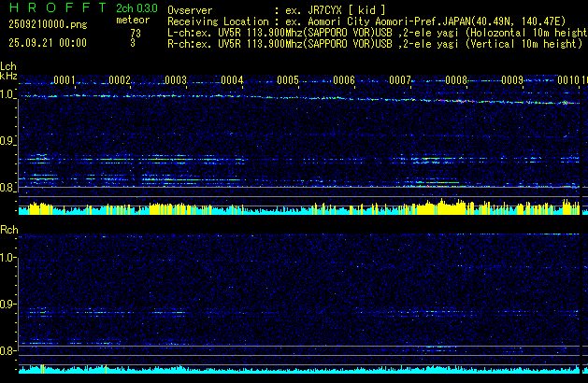The image size is (588, 383).
Task: Click the 0005 time marker
Action: (288, 81)
